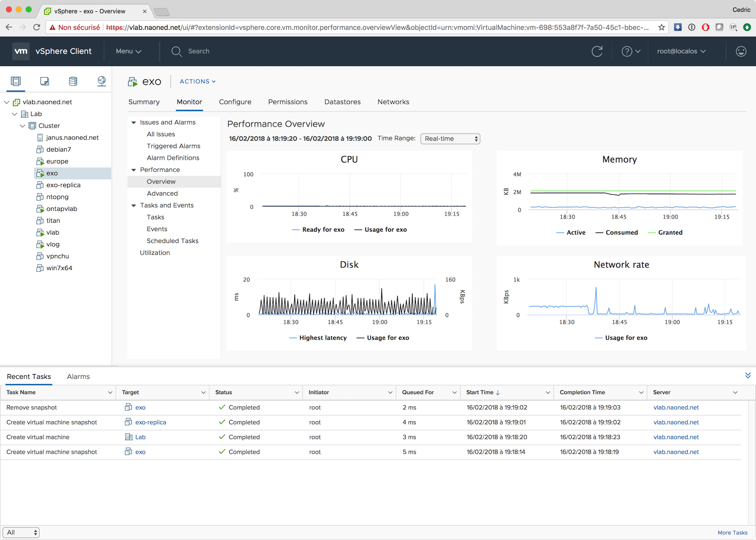Open the Menu dropdown

tap(129, 51)
